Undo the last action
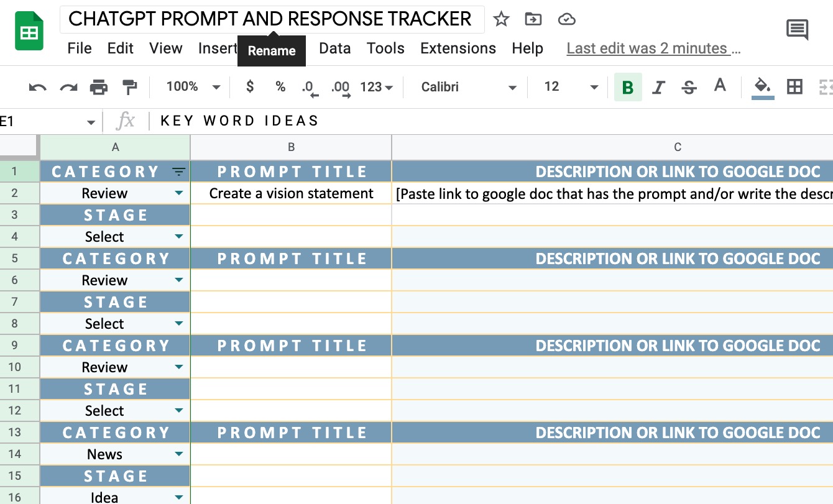 coord(37,86)
